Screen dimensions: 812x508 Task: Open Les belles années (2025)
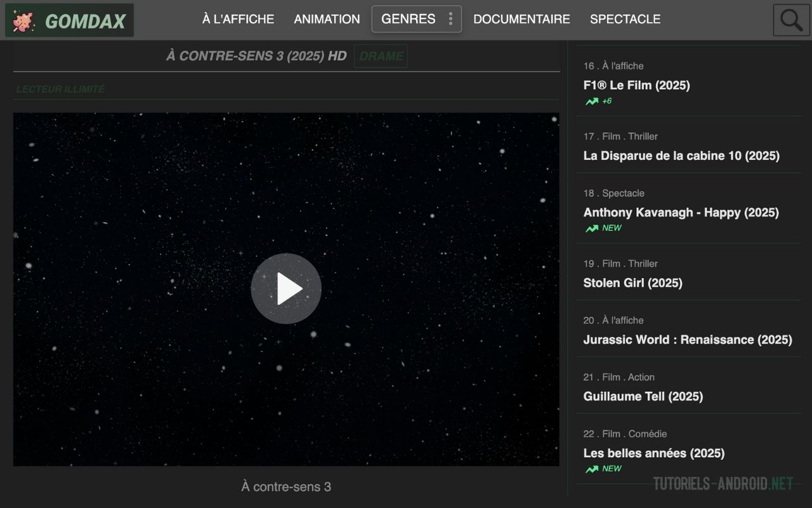[653, 453]
